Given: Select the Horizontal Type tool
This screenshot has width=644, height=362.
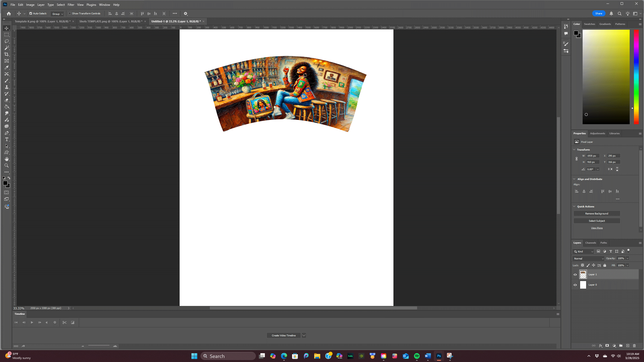Looking at the screenshot, I should tap(7, 140).
